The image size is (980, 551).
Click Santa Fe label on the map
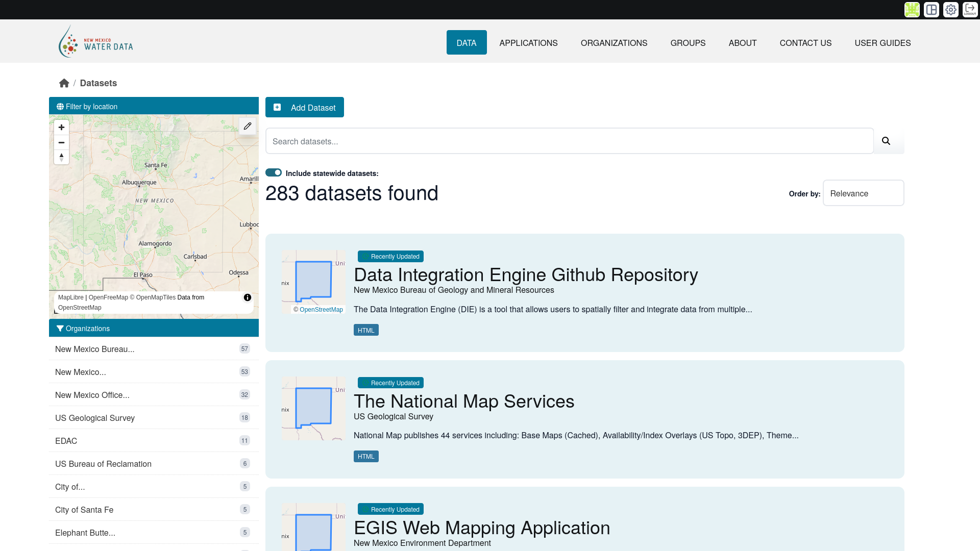(x=156, y=165)
